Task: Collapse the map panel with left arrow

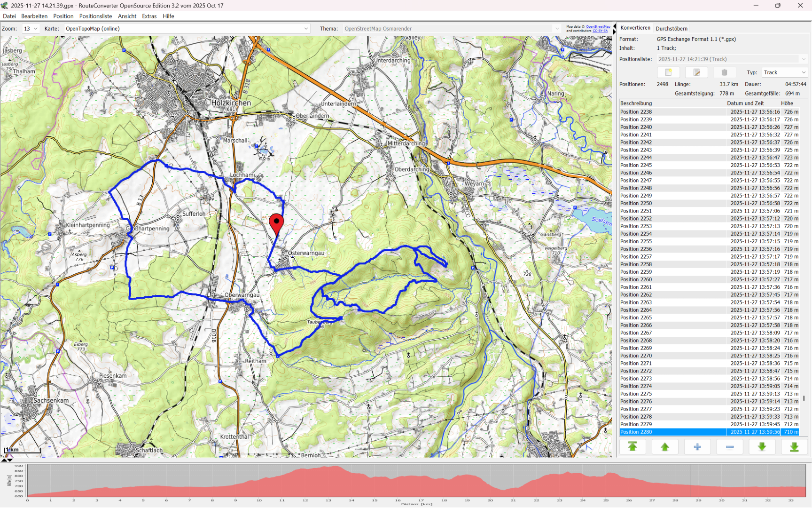Action: pyautogui.click(x=614, y=26)
